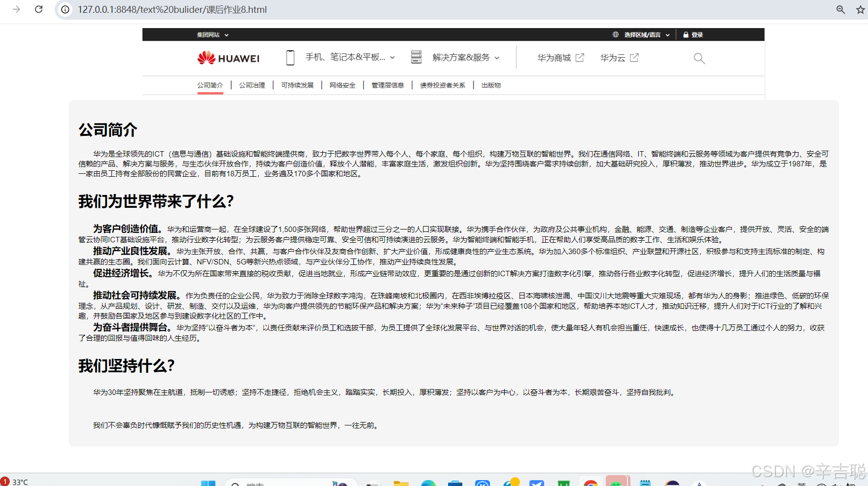Go forward with browser arrow icon

point(16,9)
